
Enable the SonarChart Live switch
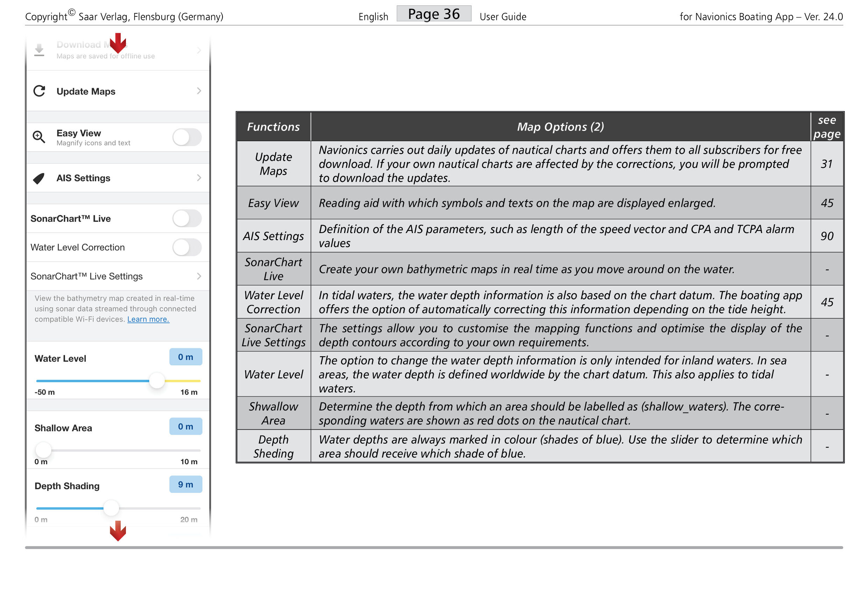pos(187,218)
